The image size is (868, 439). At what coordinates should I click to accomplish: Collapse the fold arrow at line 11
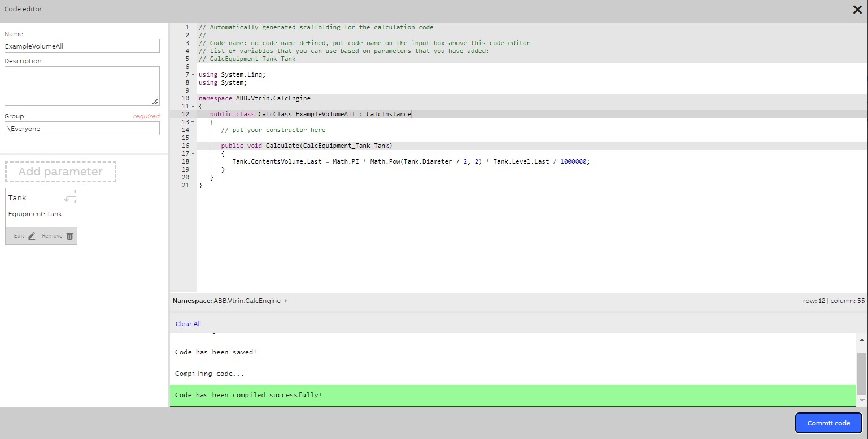click(x=193, y=106)
